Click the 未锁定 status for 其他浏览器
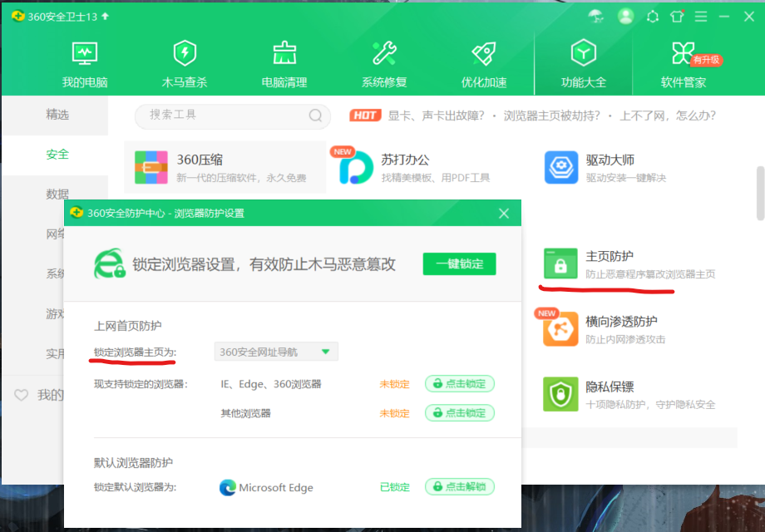The width and height of the screenshot is (765, 532). 395,413
